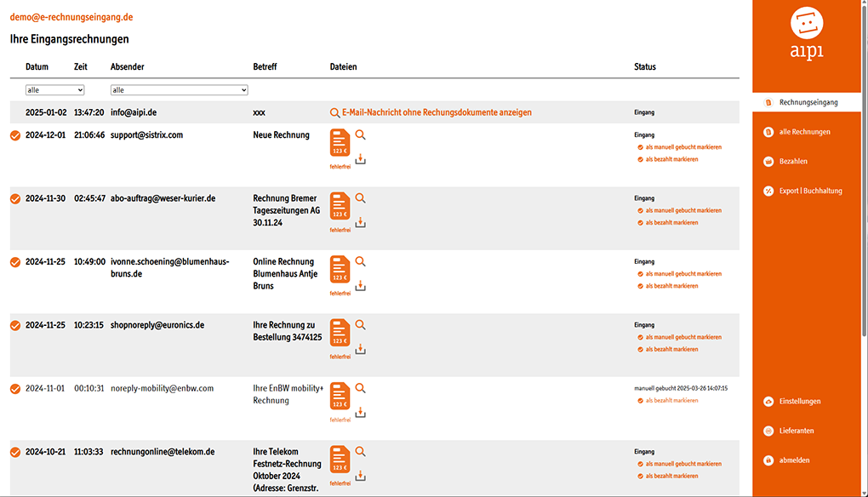Click checkmark icon of the telekom.de row

click(x=15, y=452)
